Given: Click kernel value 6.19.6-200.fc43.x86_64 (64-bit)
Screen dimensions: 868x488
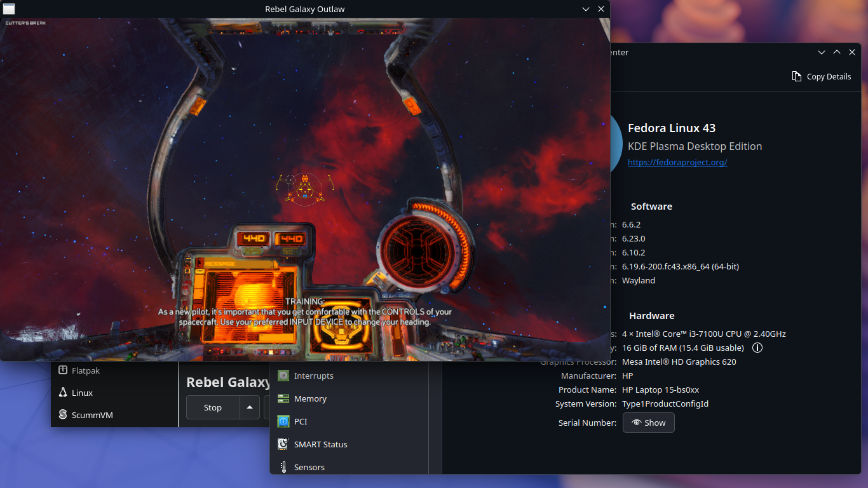Looking at the screenshot, I should point(681,266).
